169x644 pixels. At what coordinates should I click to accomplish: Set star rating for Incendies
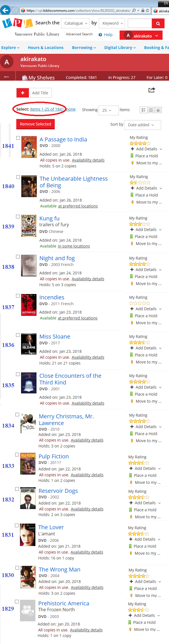(140, 303)
